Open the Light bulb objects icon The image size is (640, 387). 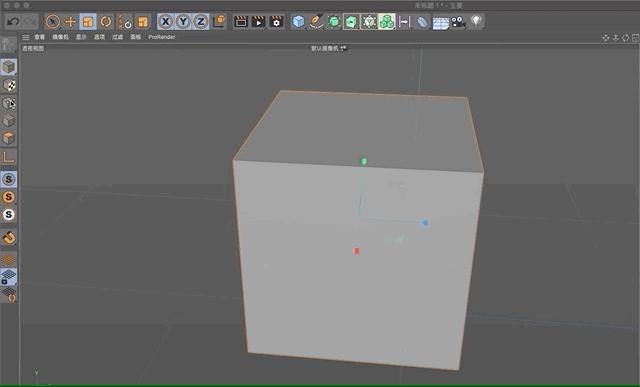[x=476, y=21]
